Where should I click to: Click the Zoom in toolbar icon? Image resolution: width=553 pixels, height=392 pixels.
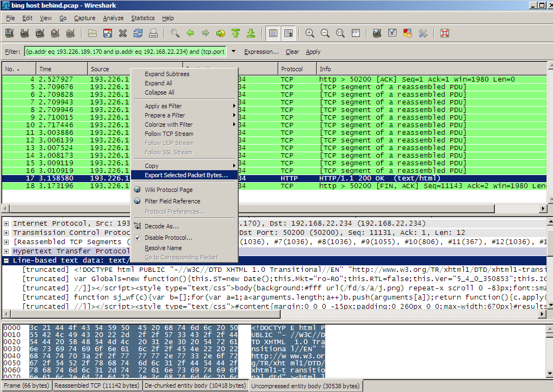point(310,33)
